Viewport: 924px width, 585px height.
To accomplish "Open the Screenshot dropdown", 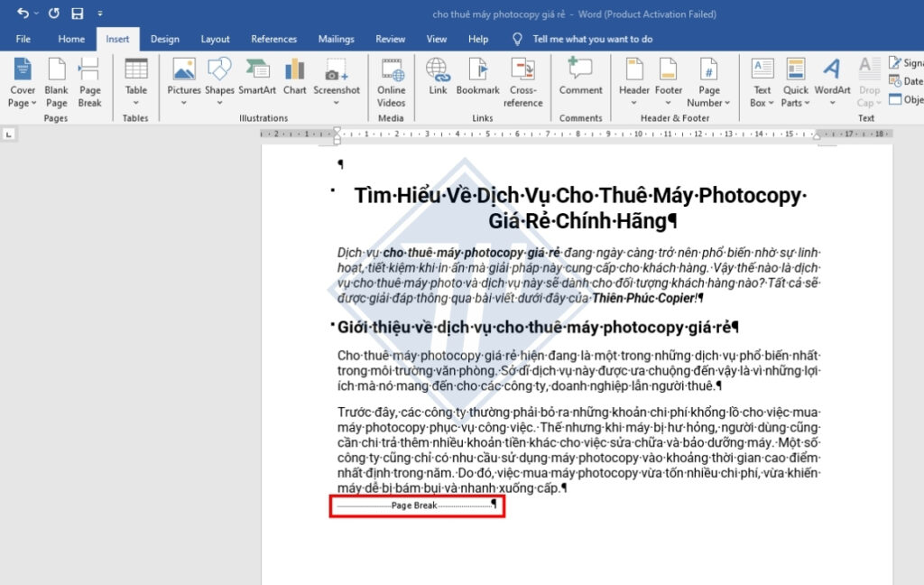I will tap(337, 82).
